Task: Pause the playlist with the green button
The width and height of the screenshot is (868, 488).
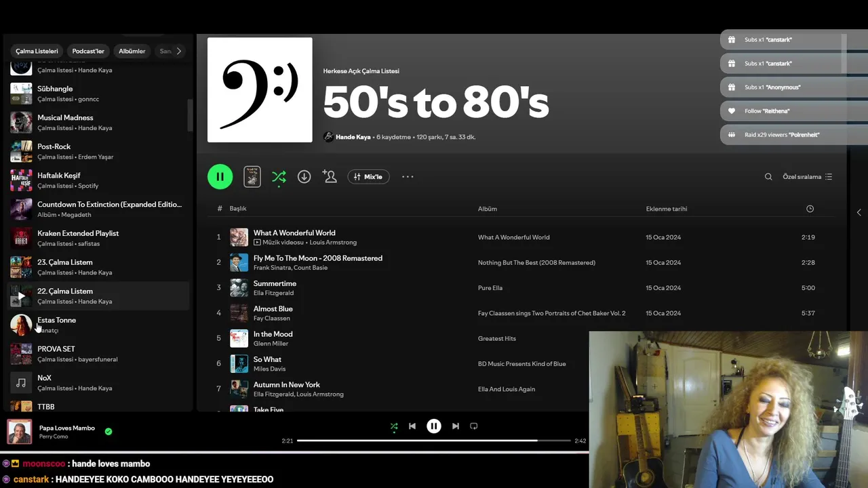Action: pos(220,177)
